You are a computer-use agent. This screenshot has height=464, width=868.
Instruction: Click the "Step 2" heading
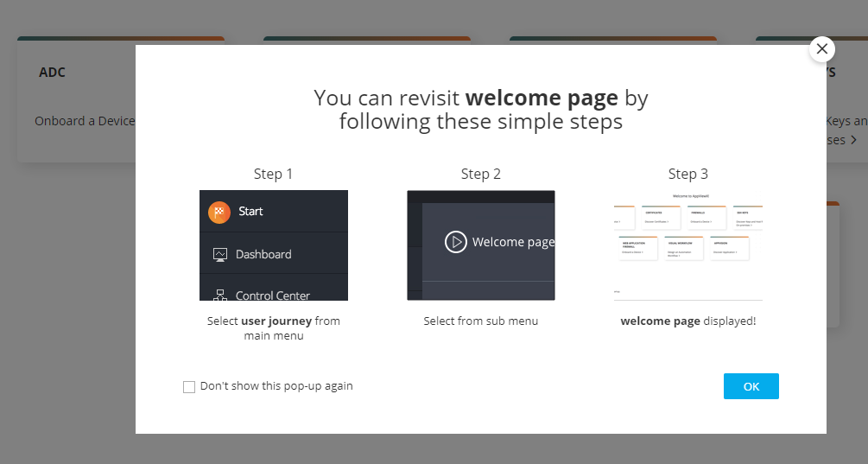(x=480, y=174)
